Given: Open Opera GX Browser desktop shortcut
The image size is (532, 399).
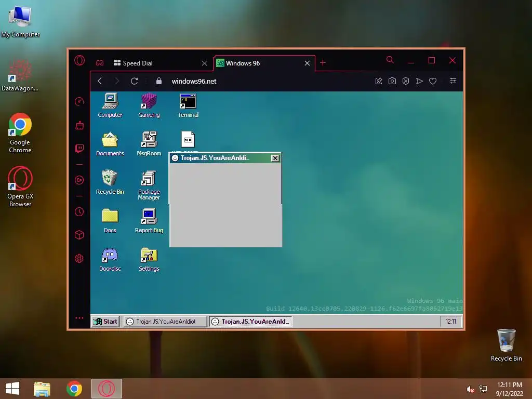Looking at the screenshot, I should (x=20, y=187).
